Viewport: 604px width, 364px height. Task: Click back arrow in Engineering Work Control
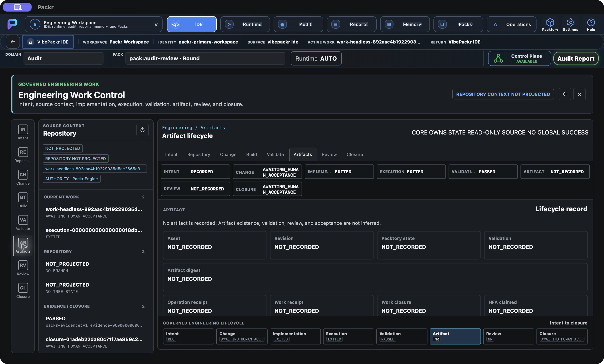point(564,94)
